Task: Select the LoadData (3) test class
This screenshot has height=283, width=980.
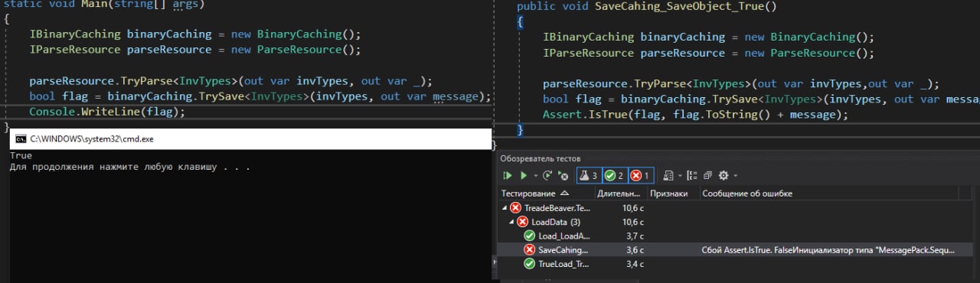Action: (738, 222)
